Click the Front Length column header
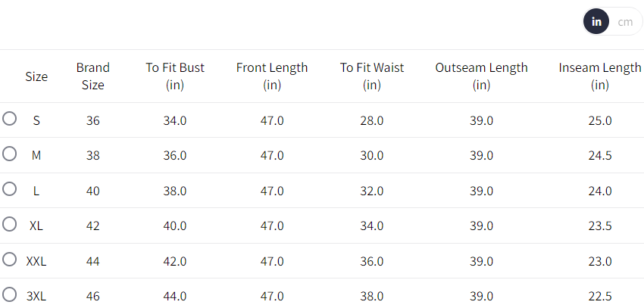 272,76
